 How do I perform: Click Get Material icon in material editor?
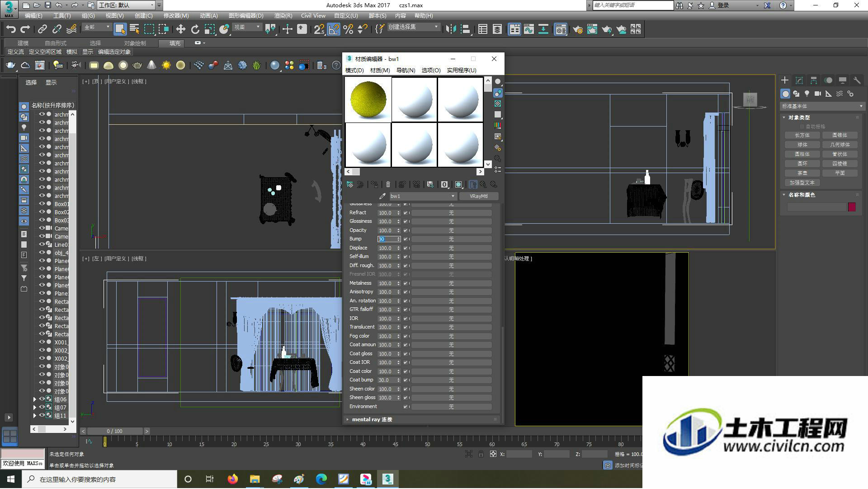(350, 184)
